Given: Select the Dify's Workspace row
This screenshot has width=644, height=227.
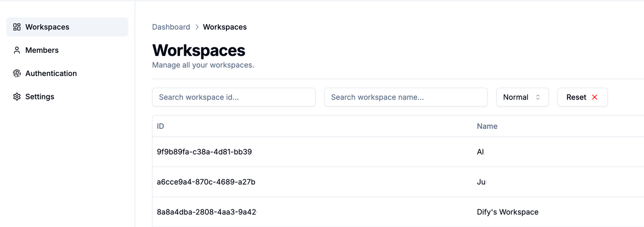Looking at the screenshot, I should tap(398, 212).
